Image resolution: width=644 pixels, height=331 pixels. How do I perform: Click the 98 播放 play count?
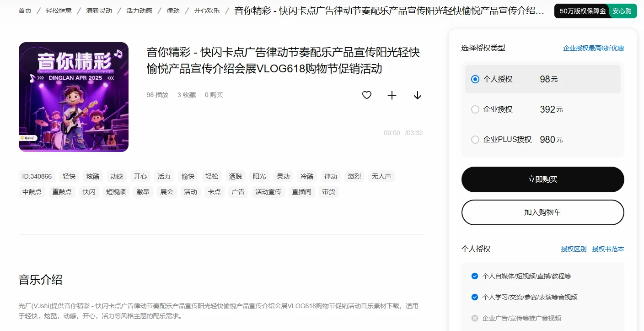coord(157,95)
